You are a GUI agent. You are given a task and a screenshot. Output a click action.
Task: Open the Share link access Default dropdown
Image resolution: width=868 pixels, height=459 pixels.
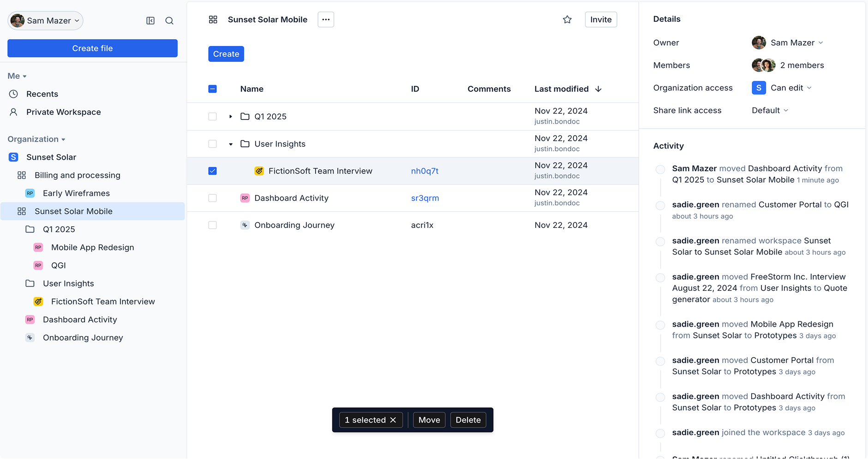tap(769, 110)
